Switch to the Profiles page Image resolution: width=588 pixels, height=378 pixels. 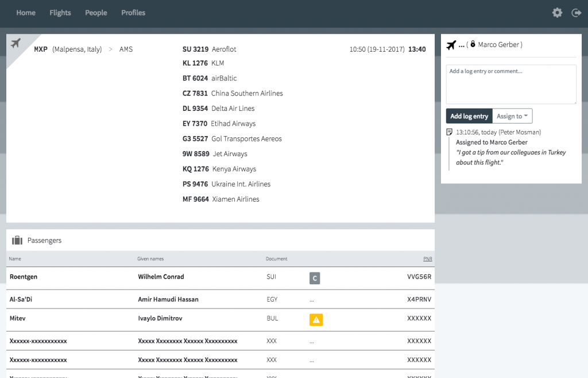133,13
